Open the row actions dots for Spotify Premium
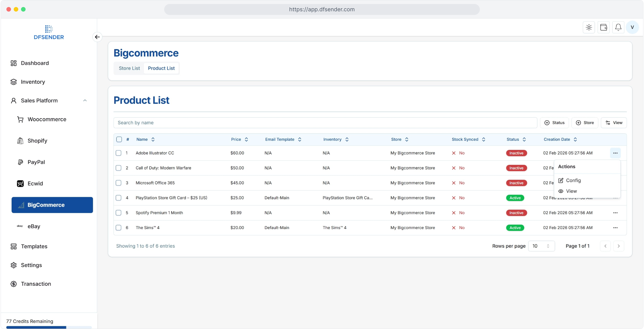 point(615,213)
